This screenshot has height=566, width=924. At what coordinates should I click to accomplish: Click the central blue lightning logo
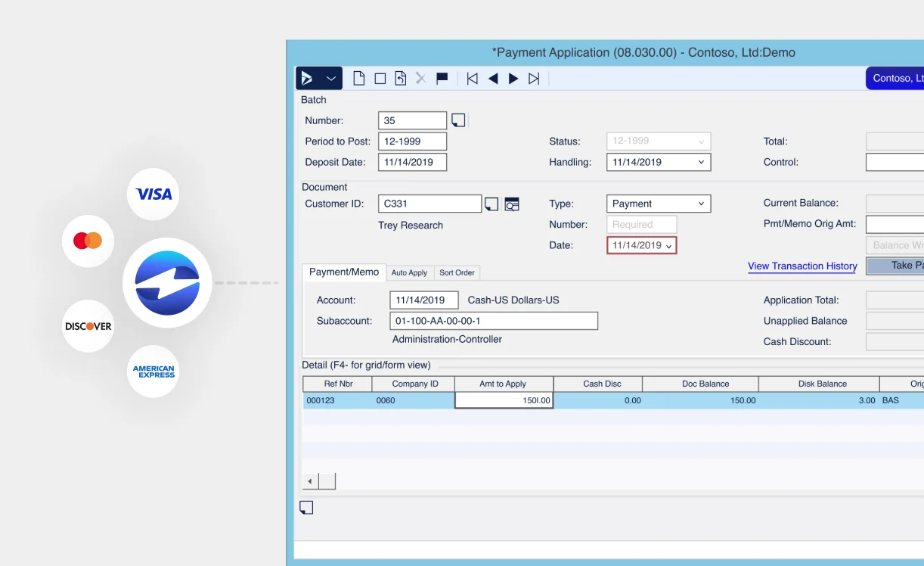click(x=167, y=283)
